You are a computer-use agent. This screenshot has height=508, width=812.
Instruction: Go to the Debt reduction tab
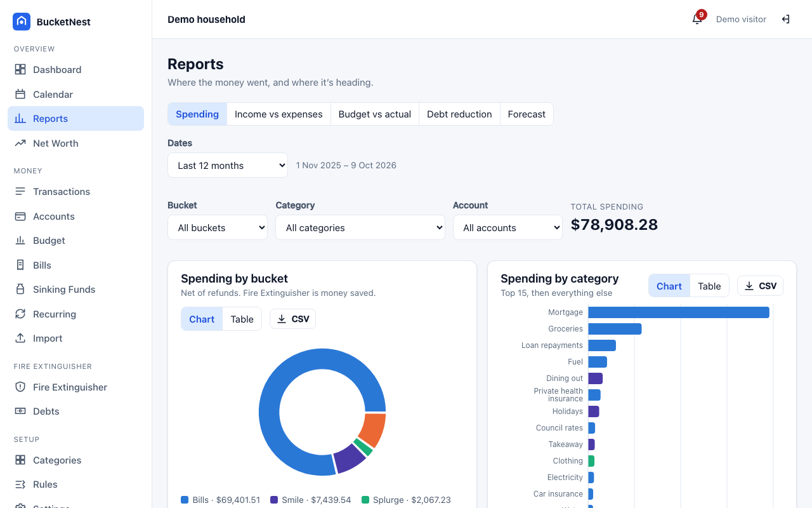[459, 114]
